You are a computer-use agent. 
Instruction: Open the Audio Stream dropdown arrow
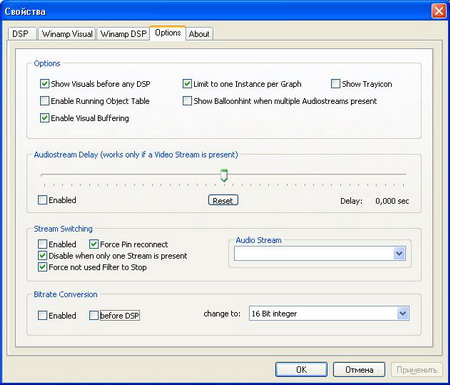(399, 254)
